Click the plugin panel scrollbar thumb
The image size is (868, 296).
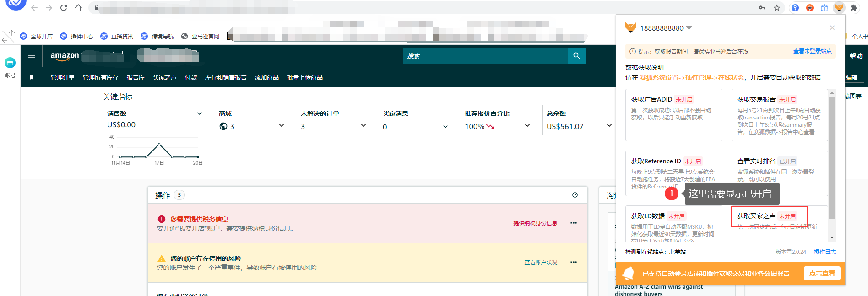tap(832, 157)
